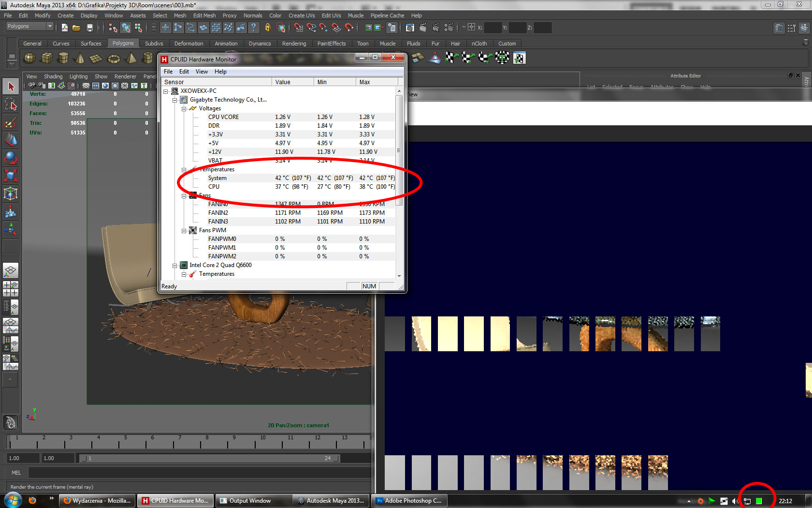This screenshot has width=812, height=508.
Task: Open the Rendering shelf tab
Action: [294, 44]
